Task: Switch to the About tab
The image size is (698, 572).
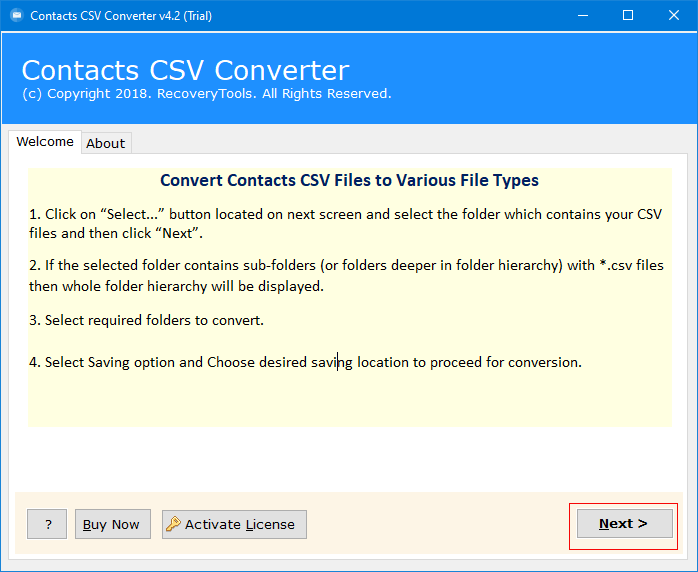Action: pos(106,143)
